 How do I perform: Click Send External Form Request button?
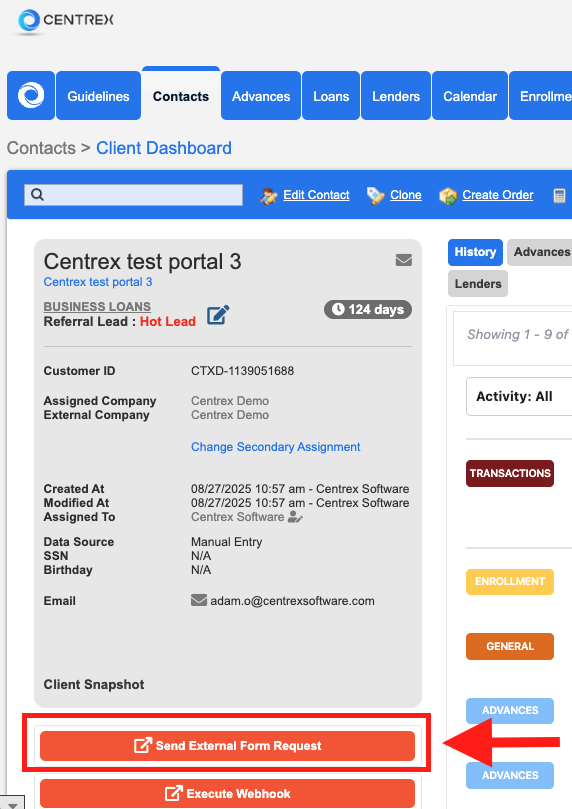pos(227,746)
